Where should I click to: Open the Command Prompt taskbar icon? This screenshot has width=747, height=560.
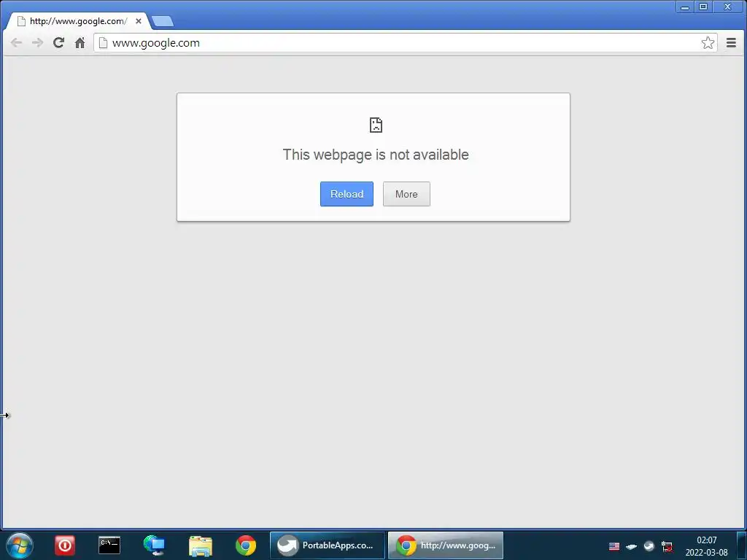[x=109, y=545]
